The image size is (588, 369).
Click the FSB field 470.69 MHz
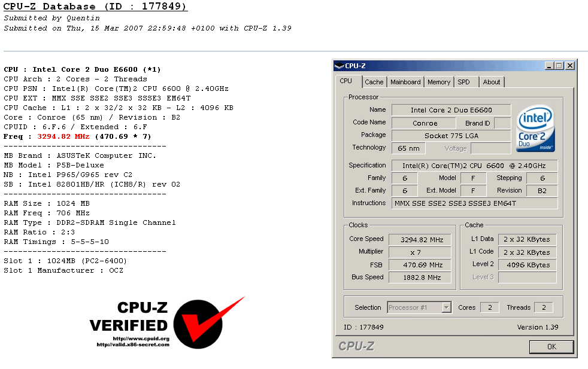420,265
